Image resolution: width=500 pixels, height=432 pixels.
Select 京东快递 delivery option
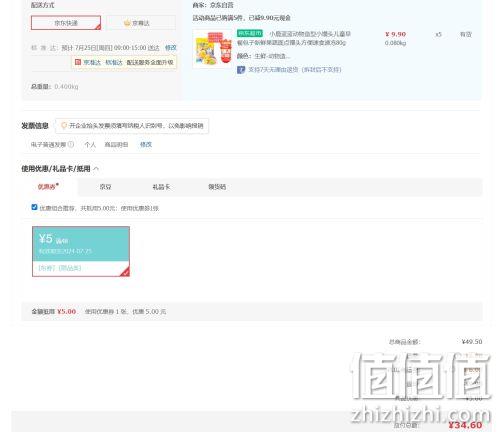[66, 23]
